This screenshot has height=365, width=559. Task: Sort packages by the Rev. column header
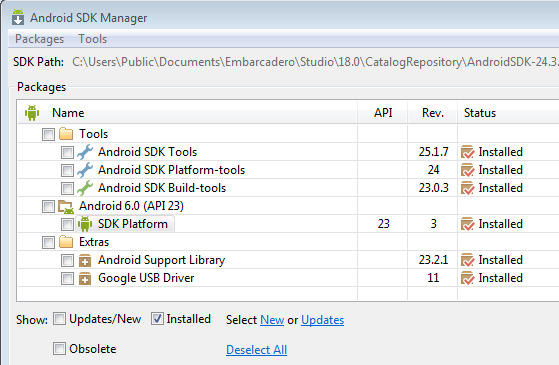click(433, 113)
